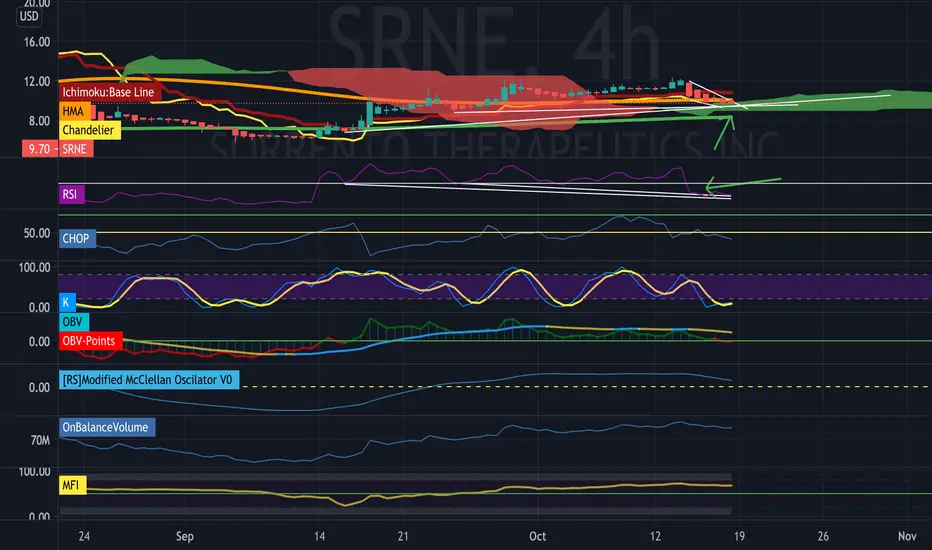Screen dimensions: 932x550
Task: Click the 70M volume axis value
Action: tap(40, 441)
